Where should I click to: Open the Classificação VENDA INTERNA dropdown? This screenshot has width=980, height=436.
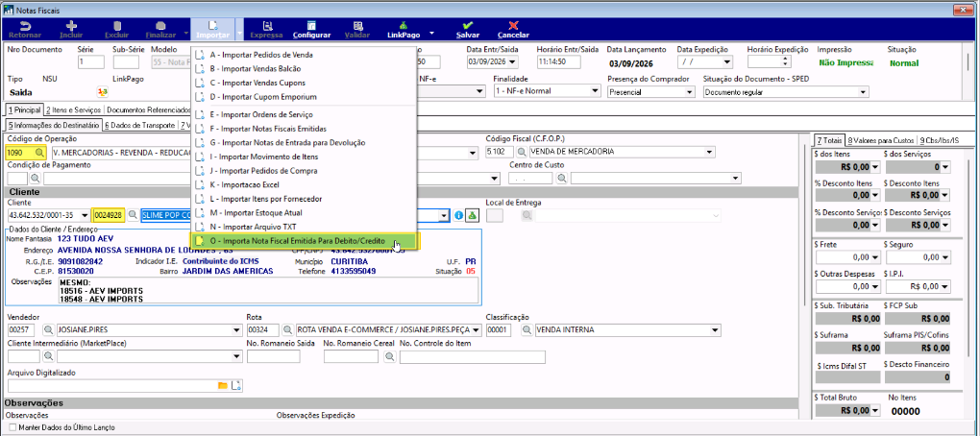(x=716, y=329)
